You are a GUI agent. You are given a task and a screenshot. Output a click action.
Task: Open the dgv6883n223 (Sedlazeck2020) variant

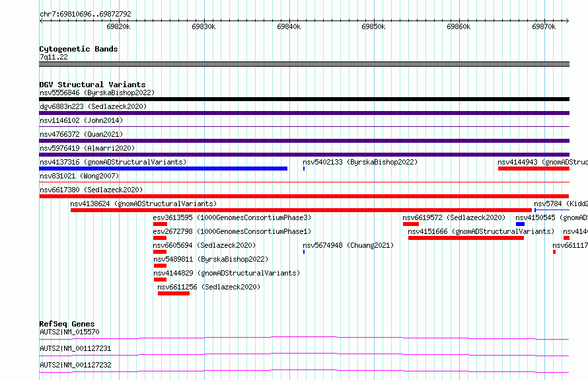pyautogui.click(x=93, y=106)
